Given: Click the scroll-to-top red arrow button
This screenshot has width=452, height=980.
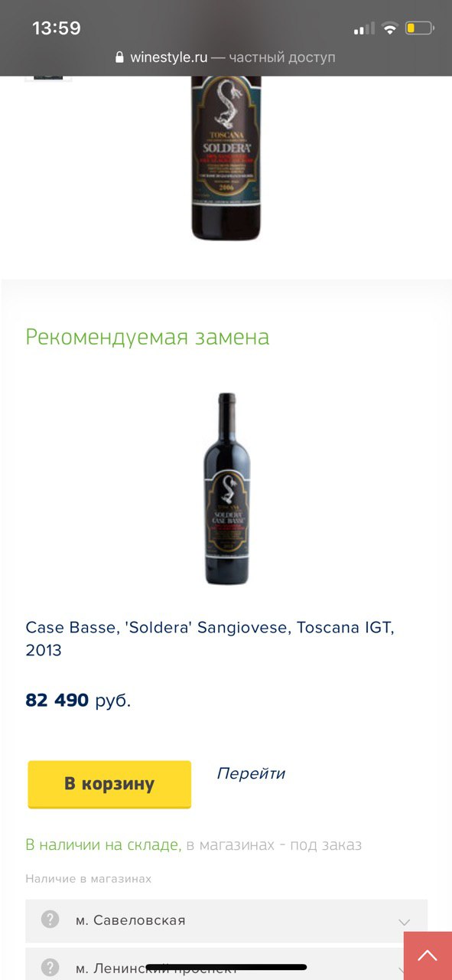Looking at the screenshot, I should pos(428,955).
